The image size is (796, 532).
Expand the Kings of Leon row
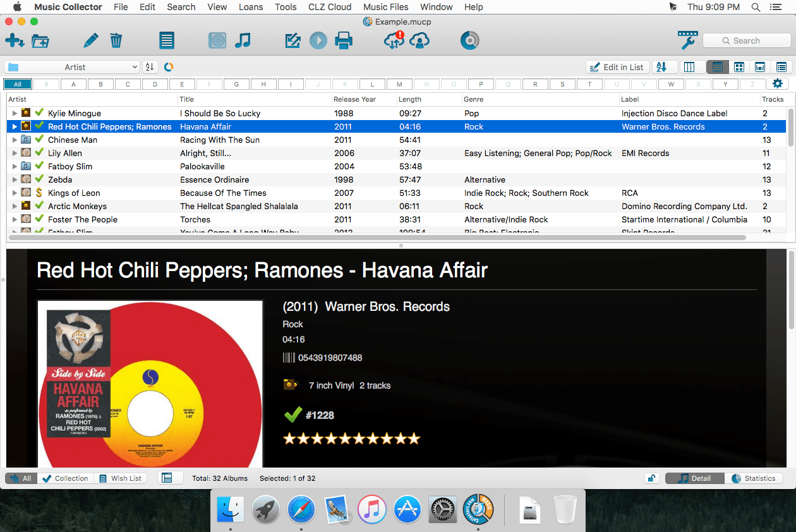pyautogui.click(x=15, y=193)
